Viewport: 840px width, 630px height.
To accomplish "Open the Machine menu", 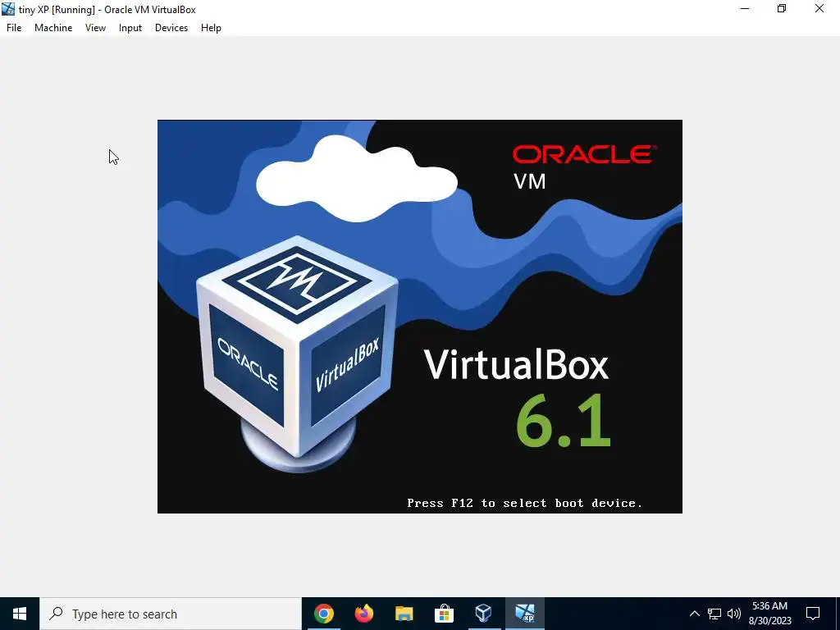I will click(53, 28).
